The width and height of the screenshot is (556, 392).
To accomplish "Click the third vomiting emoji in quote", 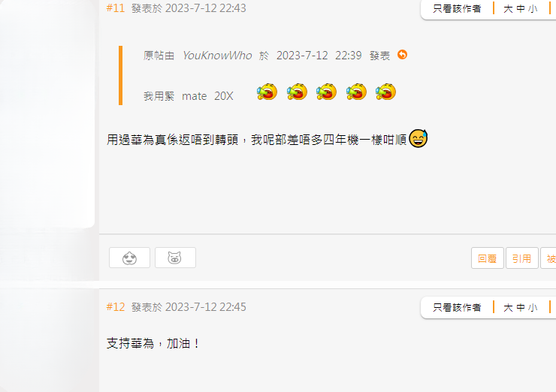I will [326, 92].
